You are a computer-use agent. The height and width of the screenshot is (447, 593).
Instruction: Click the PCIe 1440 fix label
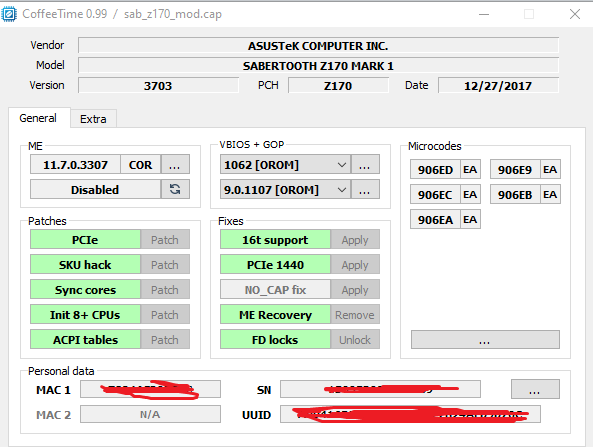[275, 264]
